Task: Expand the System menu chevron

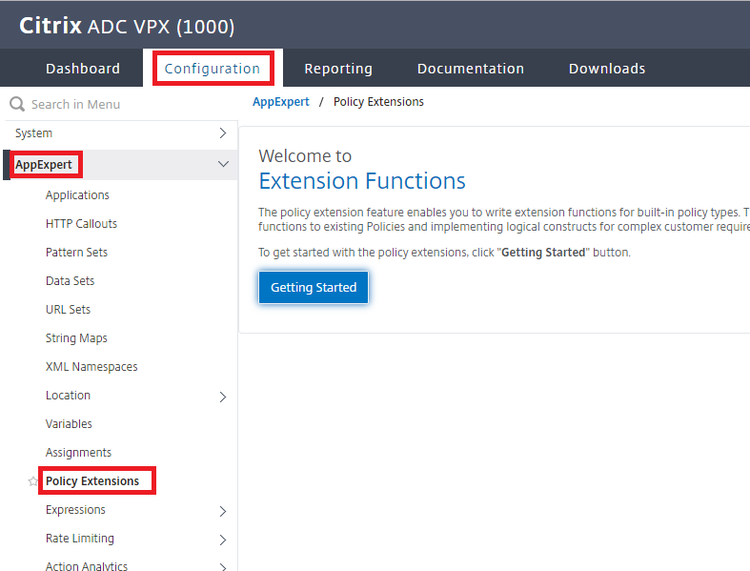Action: [222, 133]
